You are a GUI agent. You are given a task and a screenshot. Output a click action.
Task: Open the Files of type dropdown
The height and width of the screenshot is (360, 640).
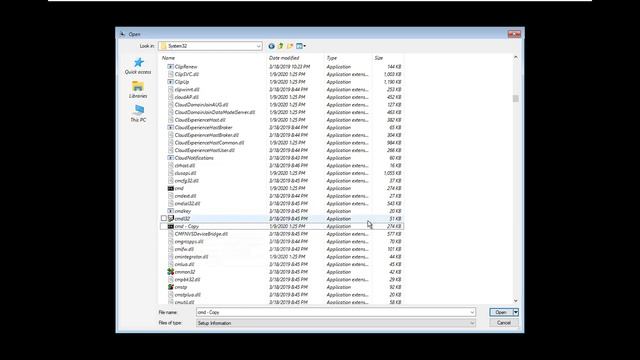(336, 323)
